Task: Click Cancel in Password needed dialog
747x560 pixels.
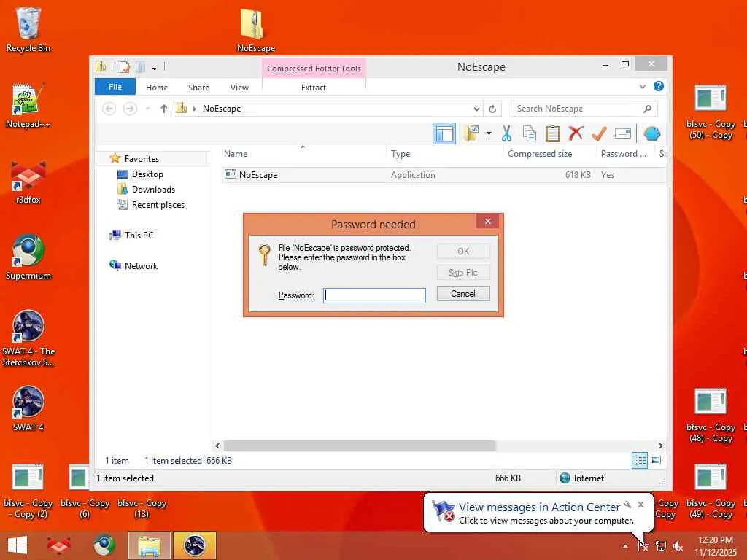Action: coord(463,294)
